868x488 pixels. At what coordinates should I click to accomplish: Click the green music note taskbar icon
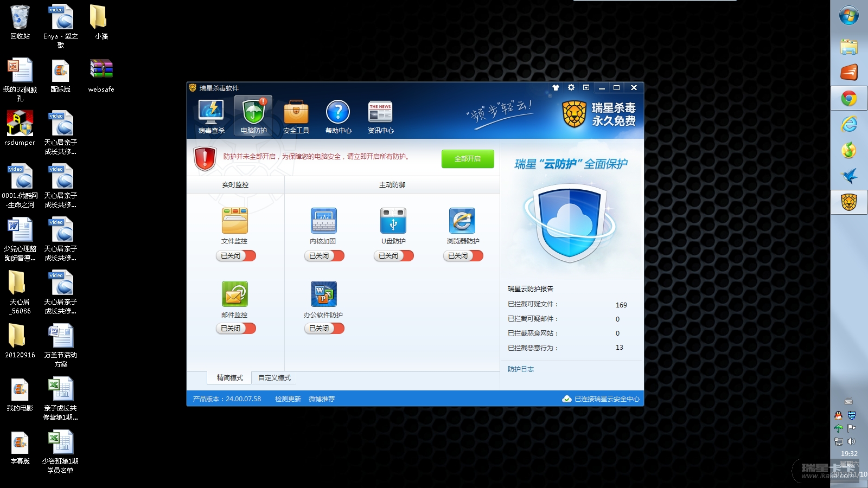click(849, 150)
